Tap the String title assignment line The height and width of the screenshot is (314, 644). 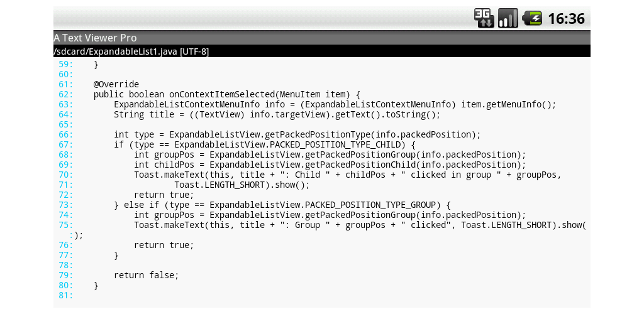(x=277, y=114)
